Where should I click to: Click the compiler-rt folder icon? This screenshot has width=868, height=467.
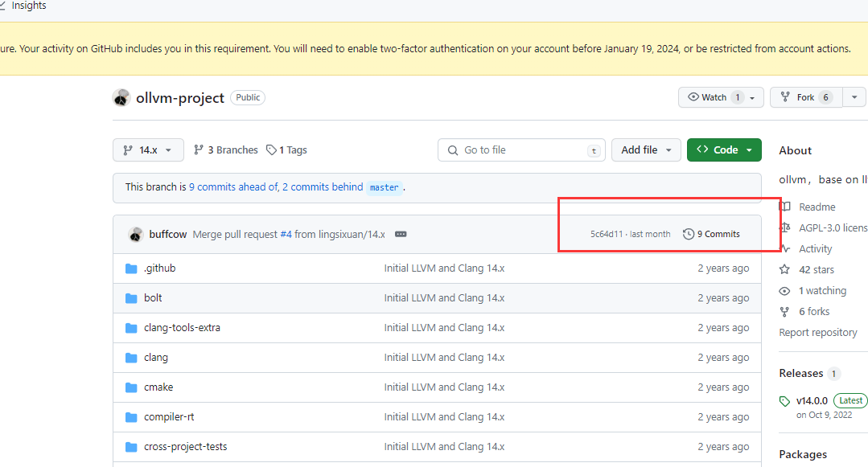131,418
